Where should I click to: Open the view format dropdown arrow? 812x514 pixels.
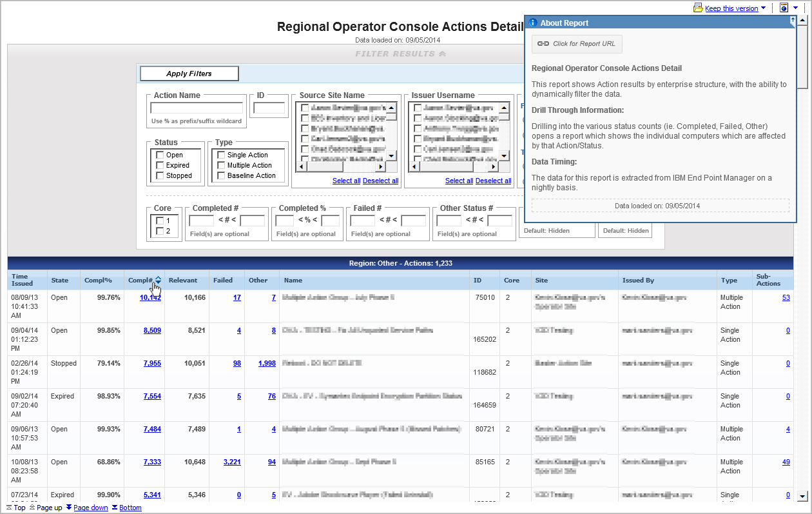coord(796,8)
